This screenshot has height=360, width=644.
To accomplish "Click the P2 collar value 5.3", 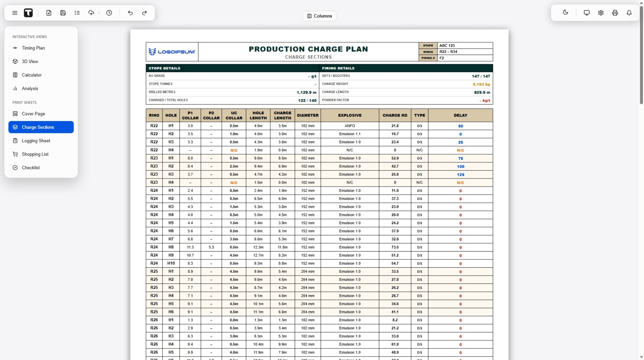I will click(211, 247).
